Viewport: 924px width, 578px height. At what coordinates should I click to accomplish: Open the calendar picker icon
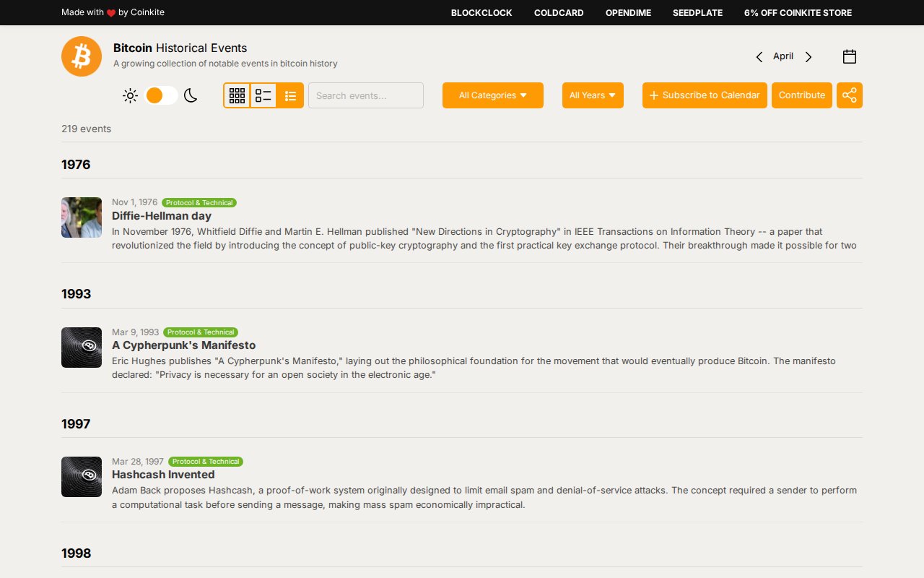pyautogui.click(x=850, y=56)
